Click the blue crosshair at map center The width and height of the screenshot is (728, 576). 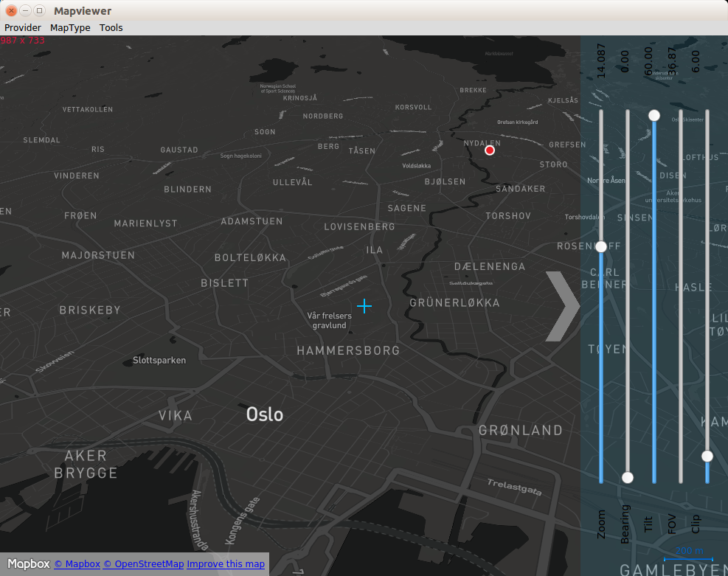pos(364,306)
